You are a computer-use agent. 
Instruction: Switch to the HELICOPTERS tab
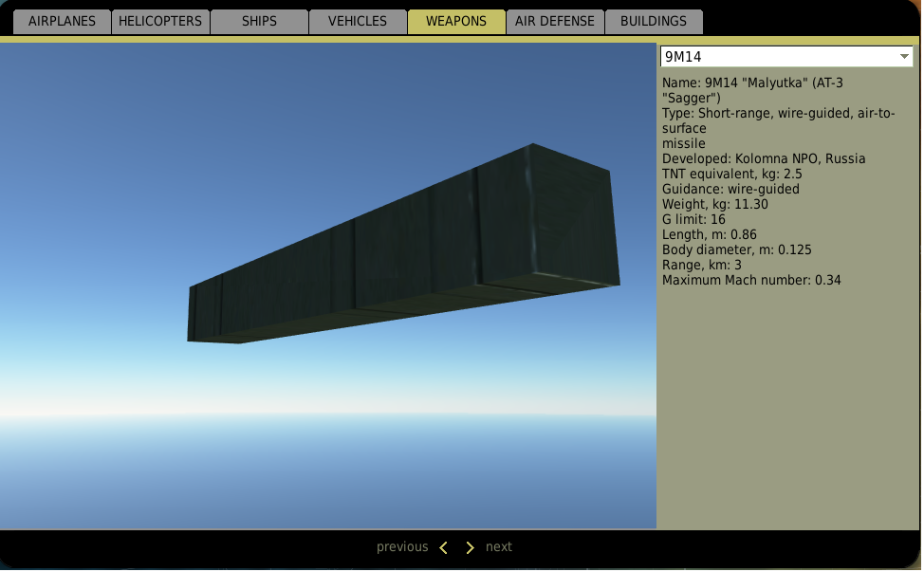coord(160,22)
